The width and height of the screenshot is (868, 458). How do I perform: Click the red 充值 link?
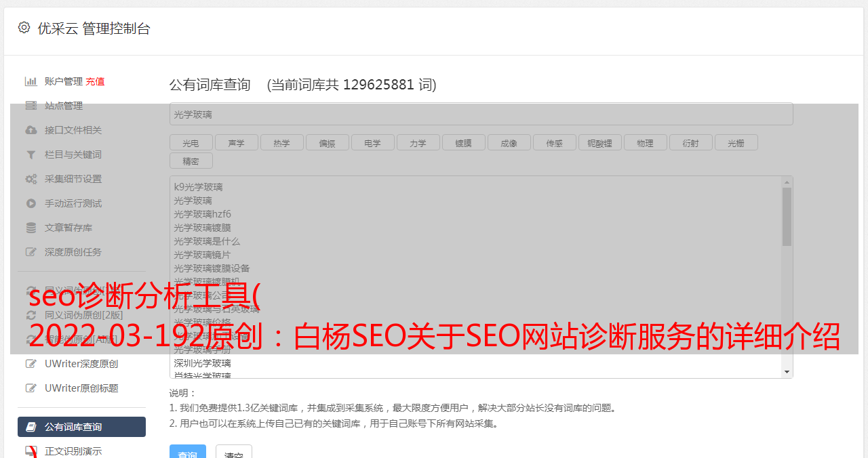[x=95, y=81]
